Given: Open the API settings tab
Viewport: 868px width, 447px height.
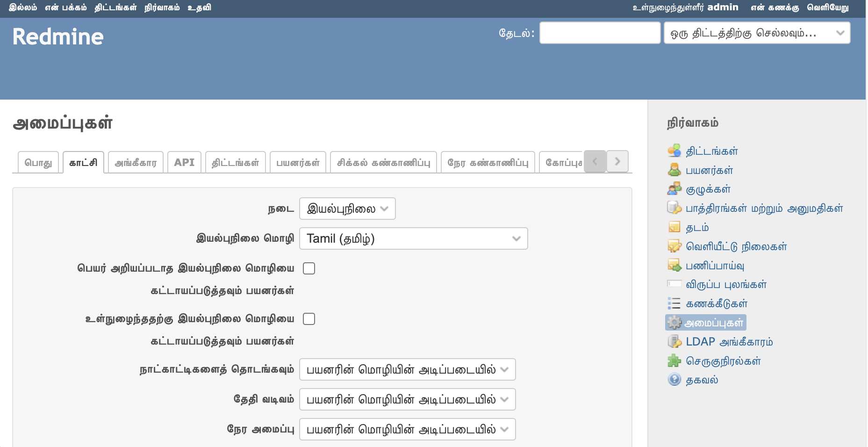Looking at the screenshot, I should coord(184,162).
